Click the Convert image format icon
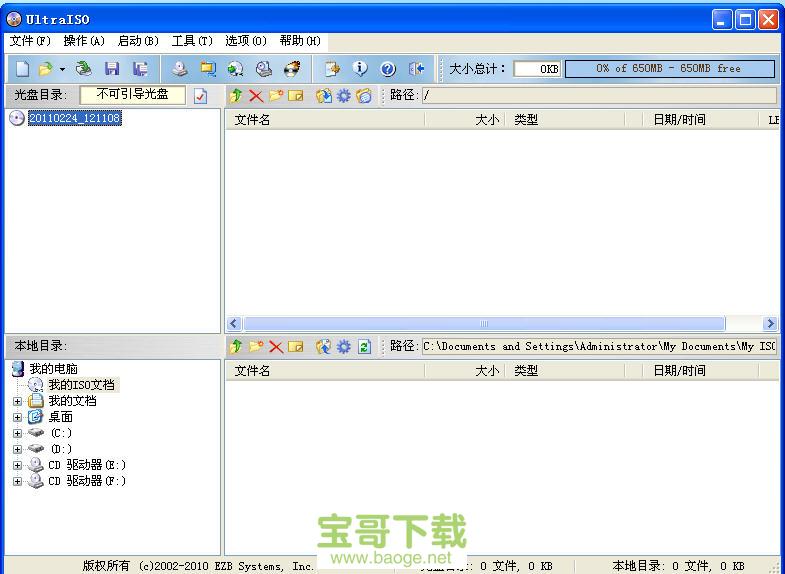Viewport: 785px width, 574px height. tap(208, 69)
